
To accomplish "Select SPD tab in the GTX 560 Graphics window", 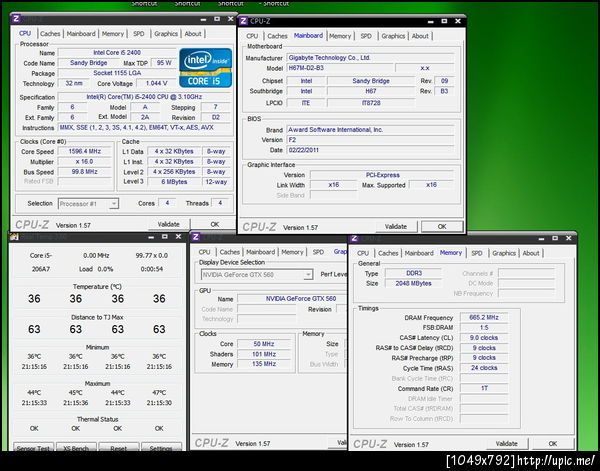I will (318, 252).
